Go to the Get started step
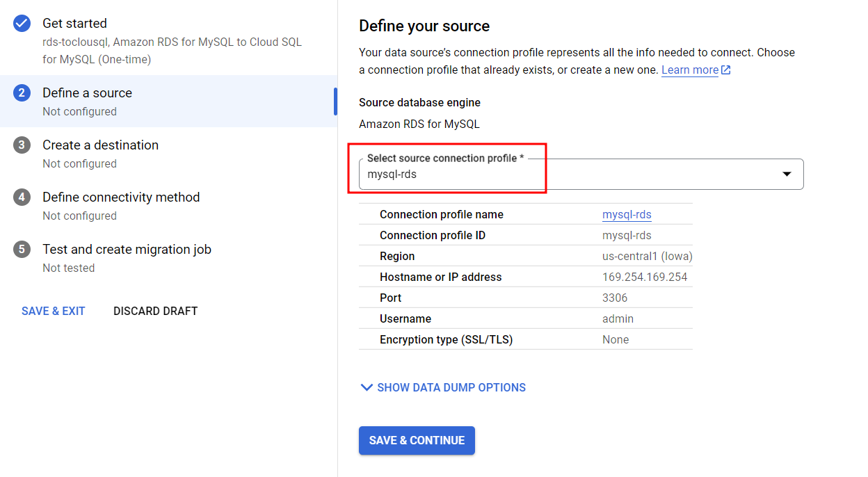Viewport: 868px width, 477px height. coord(74,24)
